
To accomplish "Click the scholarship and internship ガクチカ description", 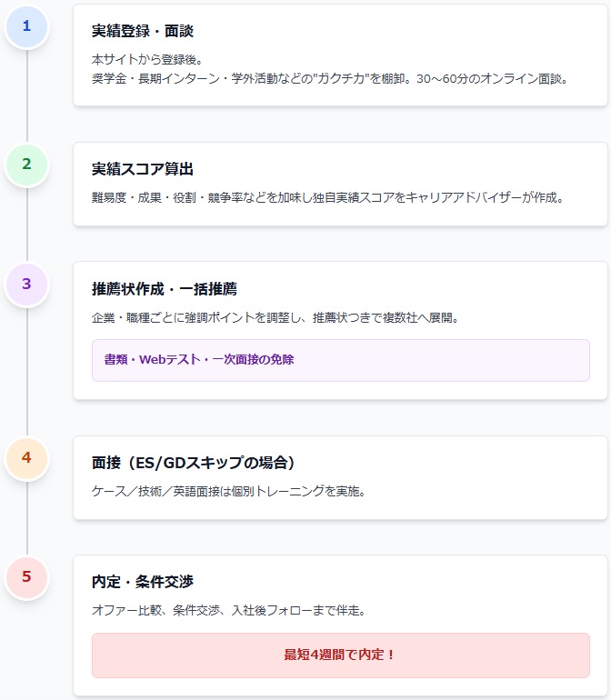I will pos(329,78).
